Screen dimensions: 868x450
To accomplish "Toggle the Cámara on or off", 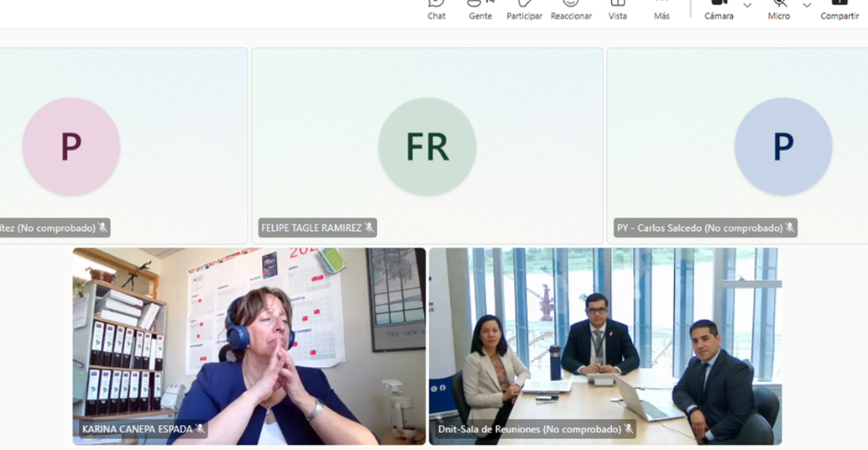I will (719, 9).
